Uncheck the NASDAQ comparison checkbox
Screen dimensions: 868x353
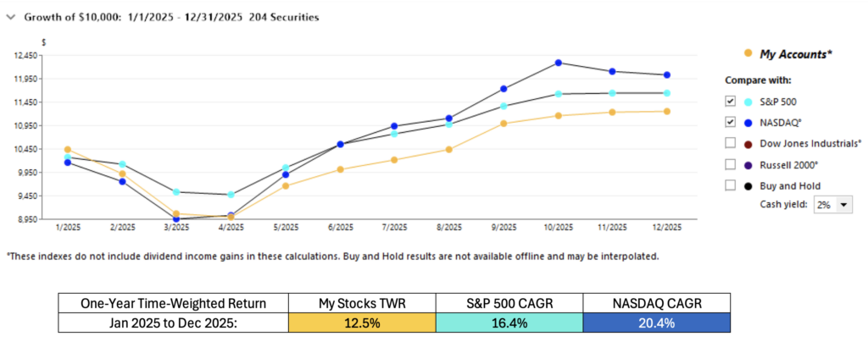[x=730, y=122]
